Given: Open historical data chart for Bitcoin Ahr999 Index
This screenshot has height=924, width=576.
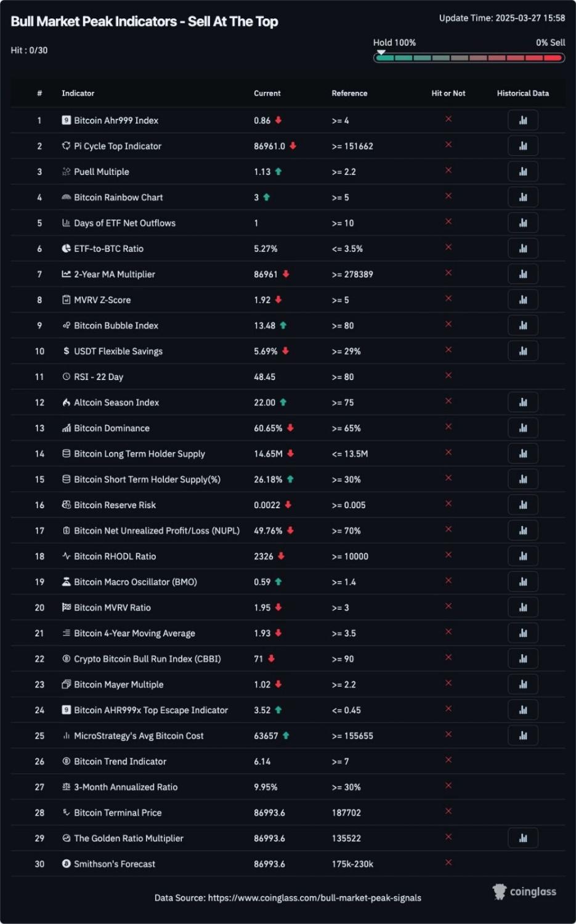Looking at the screenshot, I should [522, 120].
